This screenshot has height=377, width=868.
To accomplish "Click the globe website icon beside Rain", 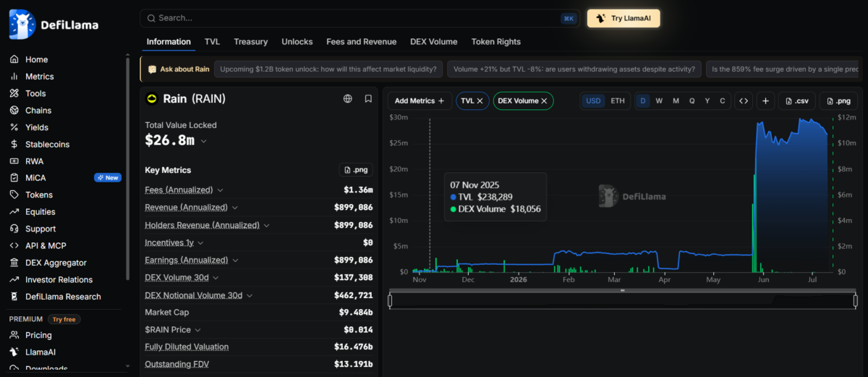I will [x=348, y=99].
